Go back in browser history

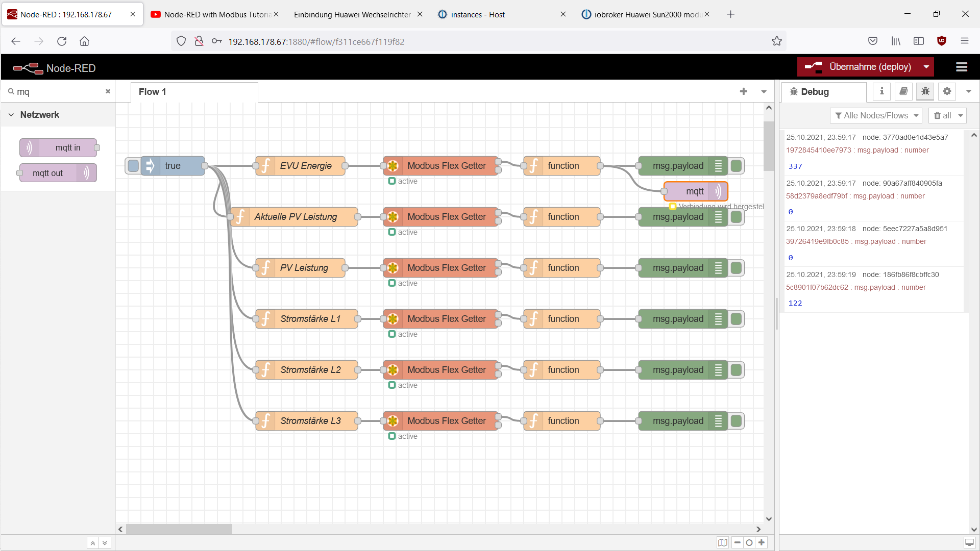(16, 41)
